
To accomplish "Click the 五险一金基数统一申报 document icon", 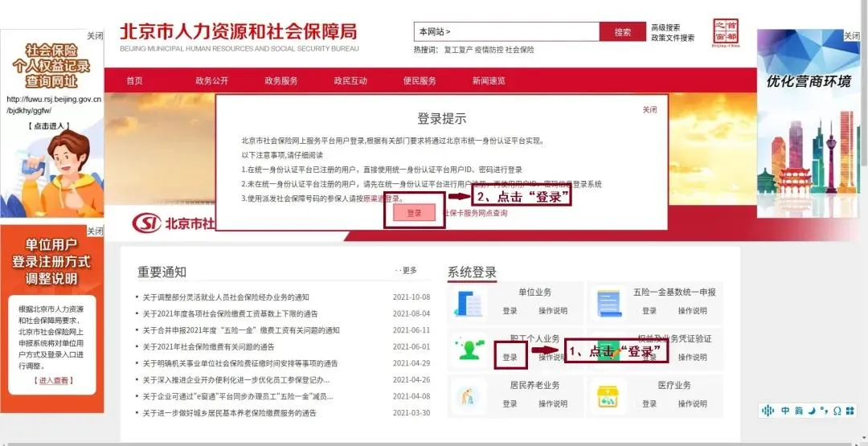I will (609, 304).
